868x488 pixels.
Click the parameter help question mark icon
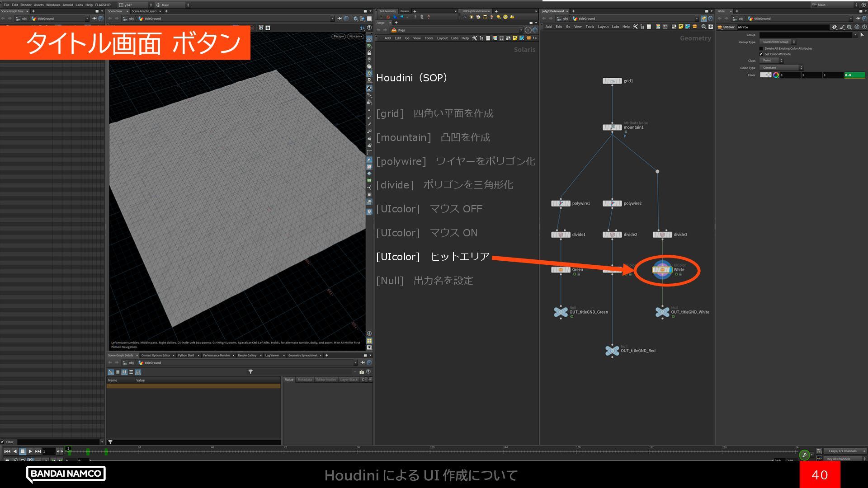pos(864,27)
